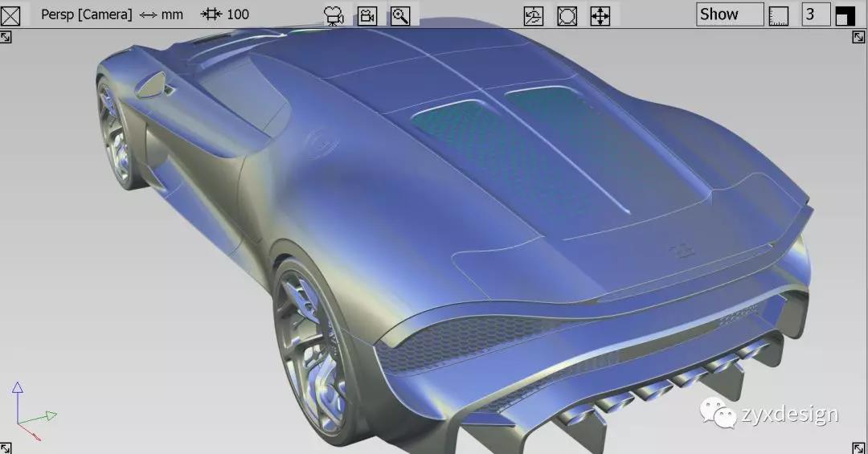Click the value 100 grid spacing text
The image size is (868, 454).
click(x=237, y=15)
